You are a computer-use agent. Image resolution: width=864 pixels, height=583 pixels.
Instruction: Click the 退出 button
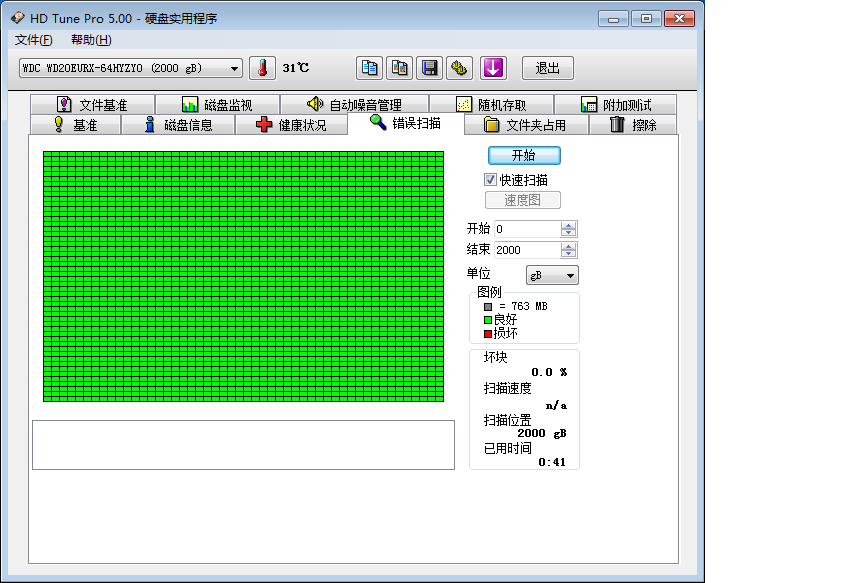click(548, 68)
